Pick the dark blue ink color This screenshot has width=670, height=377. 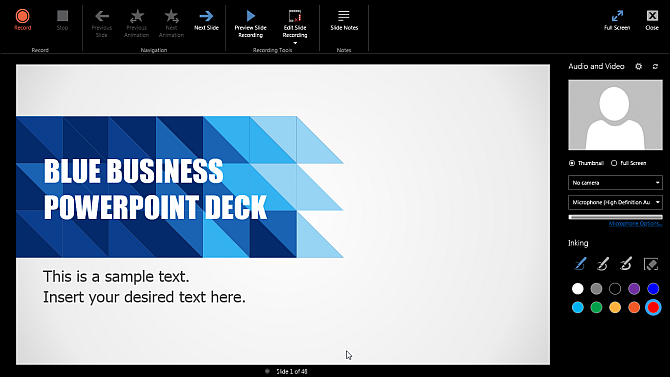[653, 289]
